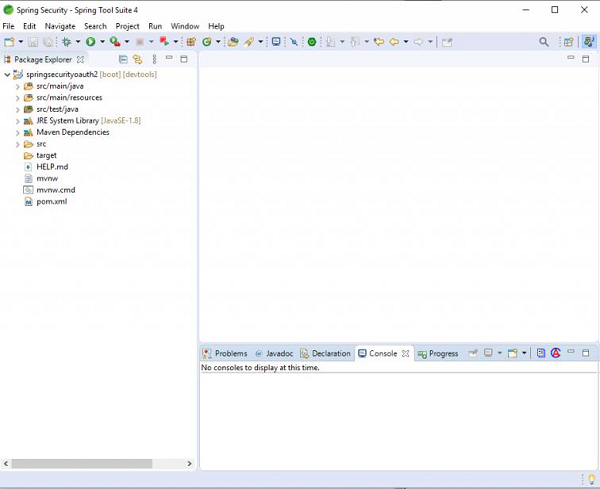Open the Coverage dropdown arrow
This screenshot has height=489, width=600.
pyautogui.click(x=127, y=42)
